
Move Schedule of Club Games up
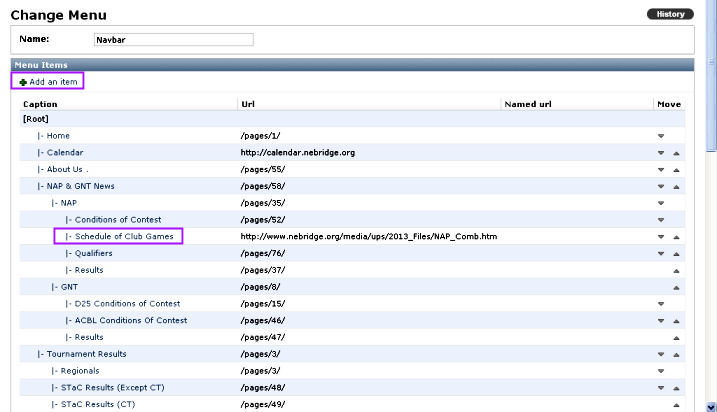coord(676,237)
